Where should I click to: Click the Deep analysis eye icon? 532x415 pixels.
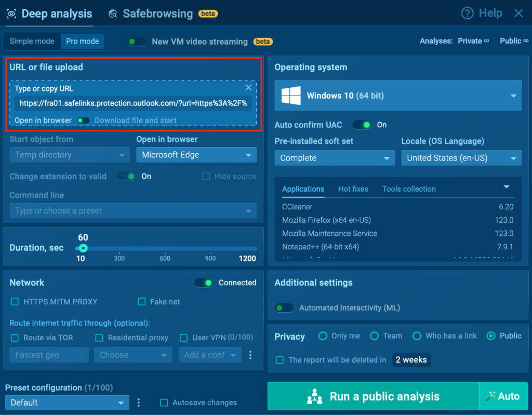11,14
